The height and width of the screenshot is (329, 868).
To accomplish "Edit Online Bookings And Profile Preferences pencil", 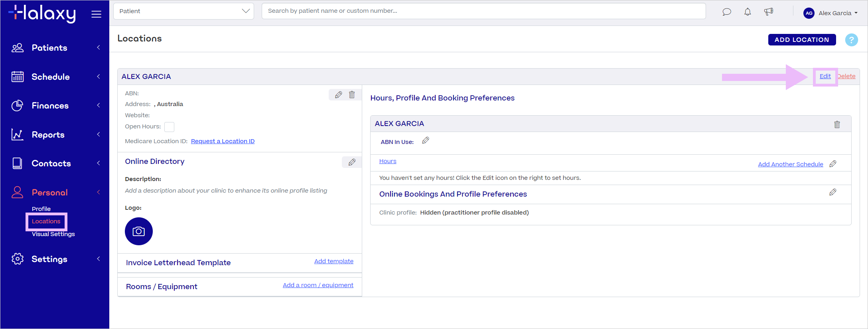I will 833,192.
